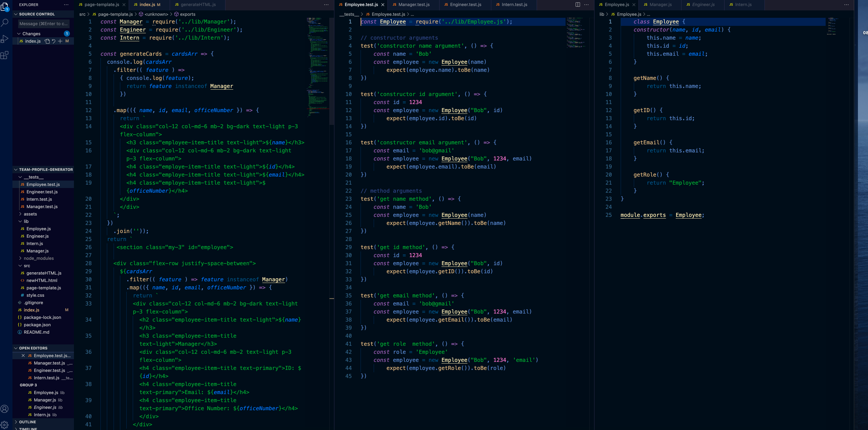Image resolution: width=868 pixels, height=430 pixels.
Task: Open the Search view in the activity bar
Action: [5, 23]
